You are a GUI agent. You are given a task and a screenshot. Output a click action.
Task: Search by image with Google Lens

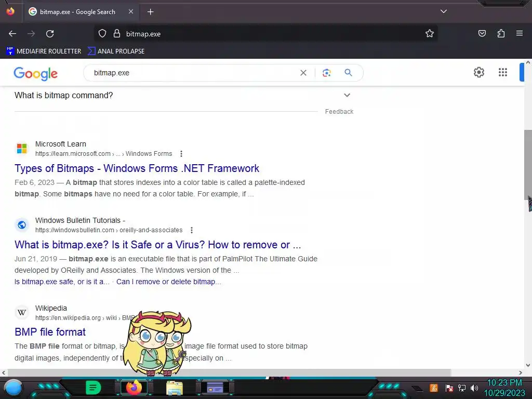pos(326,73)
